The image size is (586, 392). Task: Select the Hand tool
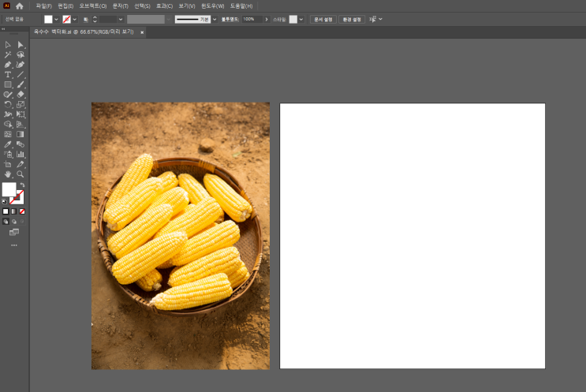click(x=8, y=174)
